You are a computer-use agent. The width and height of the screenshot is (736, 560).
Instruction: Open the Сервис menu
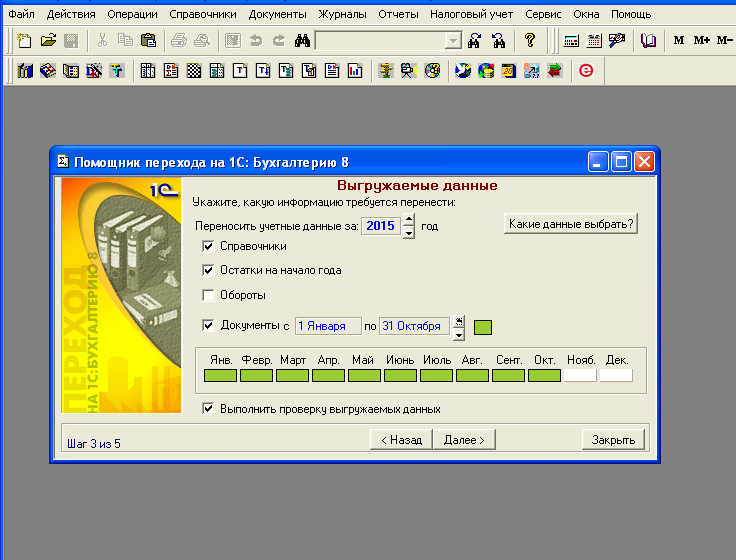coord(543,15)
